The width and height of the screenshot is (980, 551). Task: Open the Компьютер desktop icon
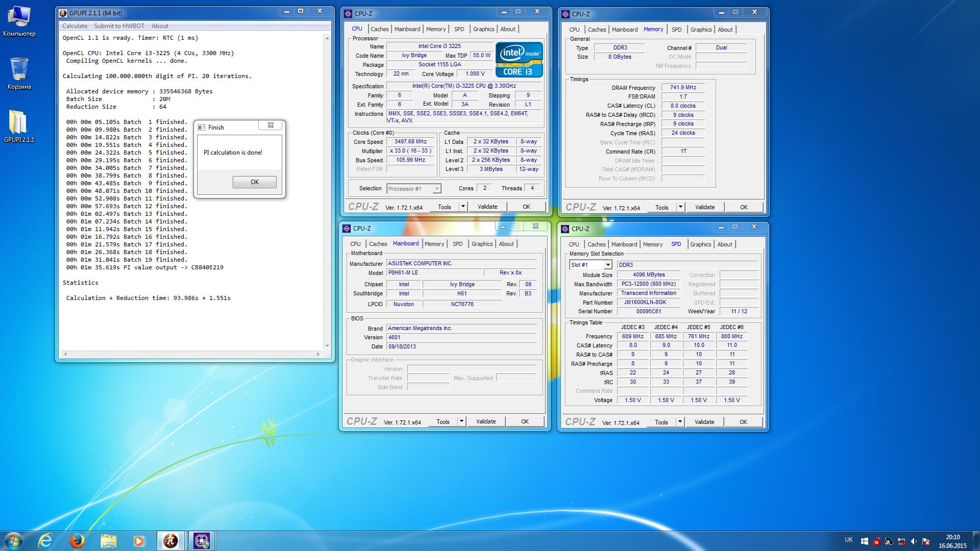[x=19, y=21]
